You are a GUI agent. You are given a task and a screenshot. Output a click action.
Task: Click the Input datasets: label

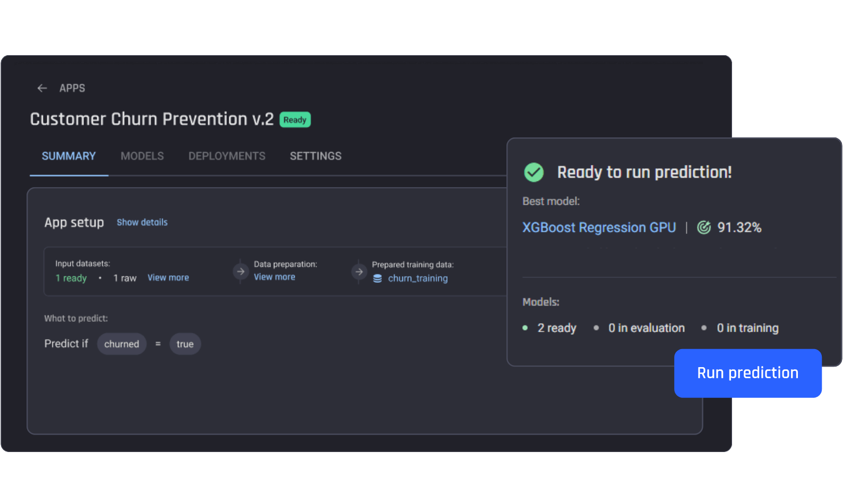point(83,264)
